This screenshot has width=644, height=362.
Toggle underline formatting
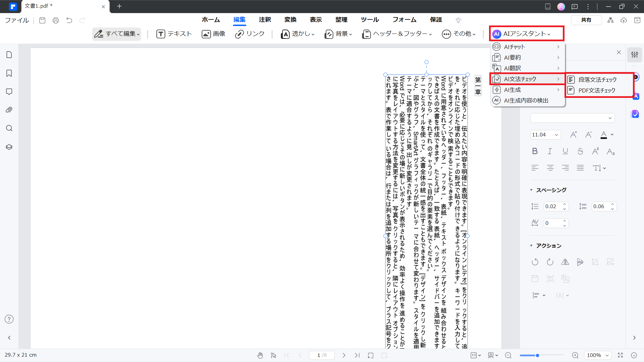click(x=565, y=152)
